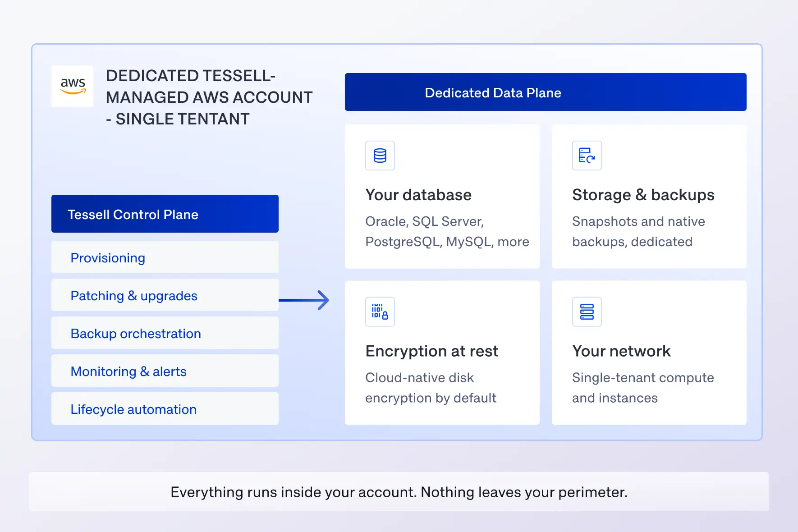Click the 'Encryption at rest' heading

[x=432, y=351]
